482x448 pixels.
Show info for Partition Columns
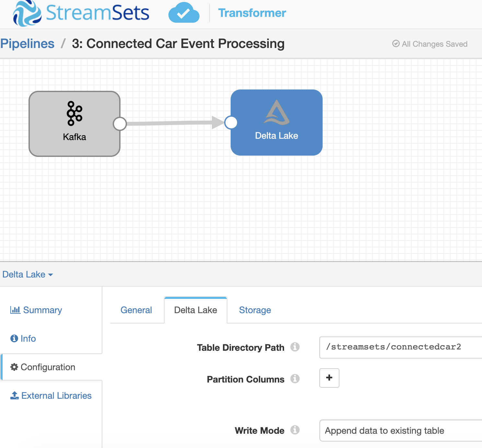coord(295,379)
